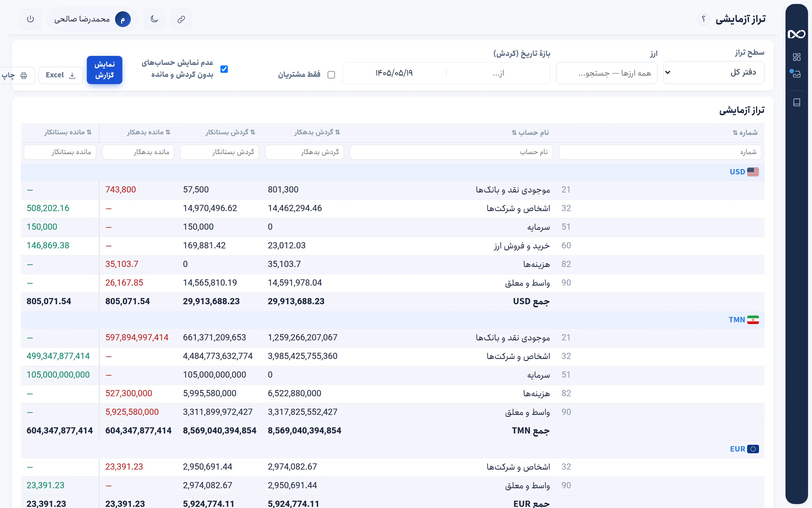Select value 14,591,978.04 in USD section

295,283
